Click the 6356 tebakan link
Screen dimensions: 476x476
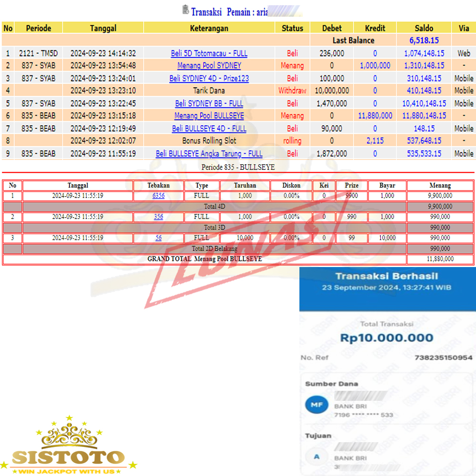[x=159, y=196]
